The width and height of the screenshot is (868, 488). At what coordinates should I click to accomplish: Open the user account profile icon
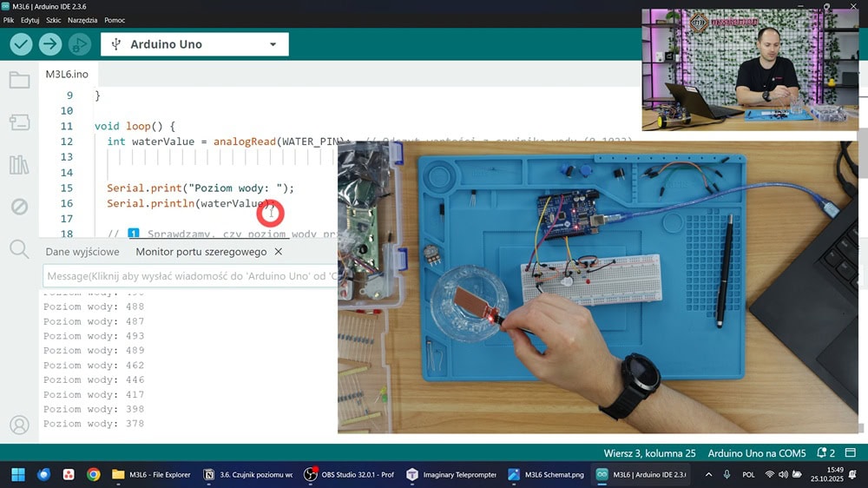[19, 425]
